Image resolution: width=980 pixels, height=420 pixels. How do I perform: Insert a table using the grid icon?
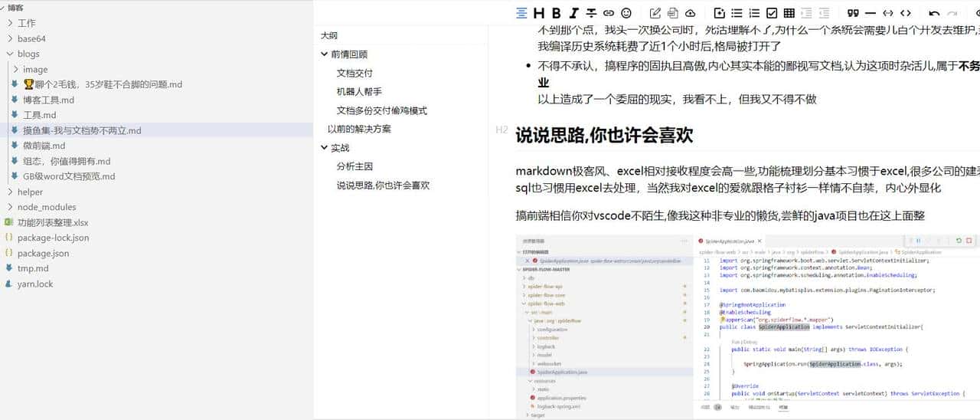coord(789,13)
